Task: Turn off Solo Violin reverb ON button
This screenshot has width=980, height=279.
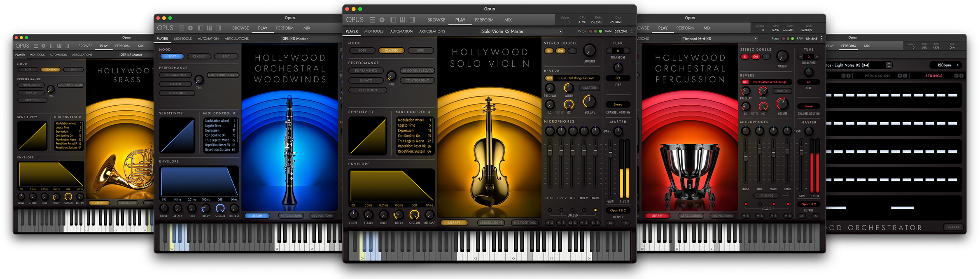Action: pyautogui.click(x=549, y=78)
